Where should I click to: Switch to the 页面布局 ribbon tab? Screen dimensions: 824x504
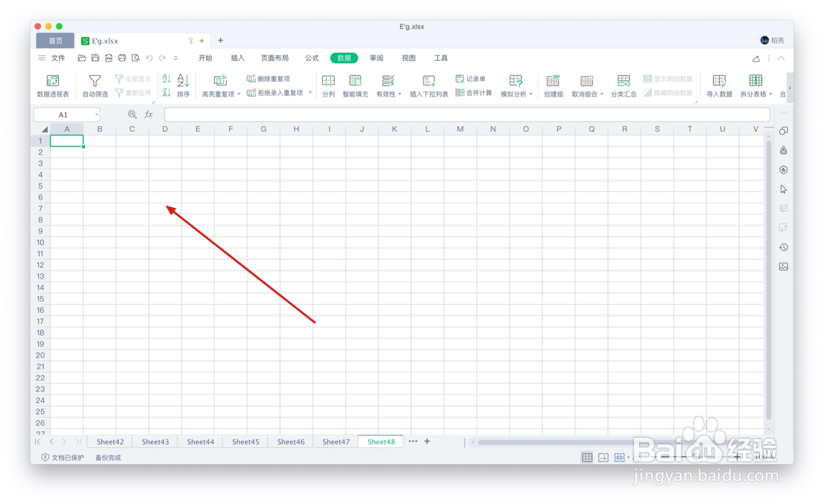tap(274, 58)
